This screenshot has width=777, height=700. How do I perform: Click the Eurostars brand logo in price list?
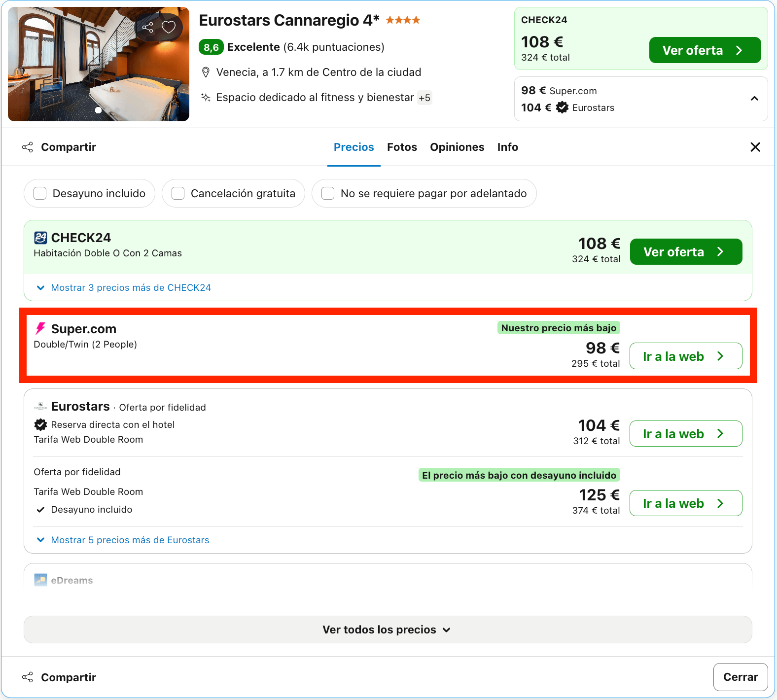click(40, 407)
